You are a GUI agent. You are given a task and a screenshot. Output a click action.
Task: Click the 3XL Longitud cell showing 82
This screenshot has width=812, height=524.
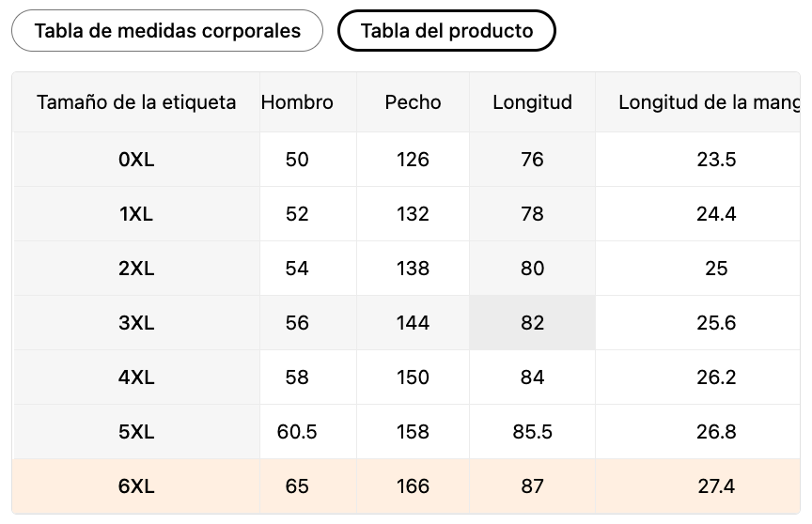(532, 323)
